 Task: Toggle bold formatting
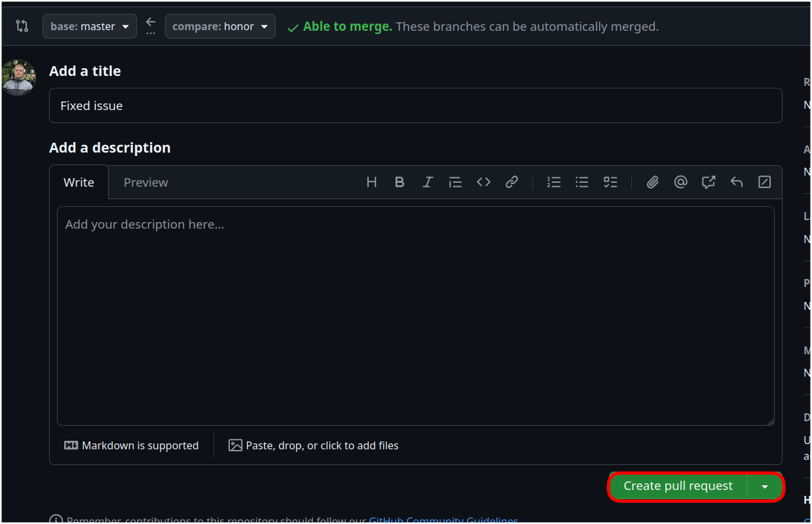[399, 181]
